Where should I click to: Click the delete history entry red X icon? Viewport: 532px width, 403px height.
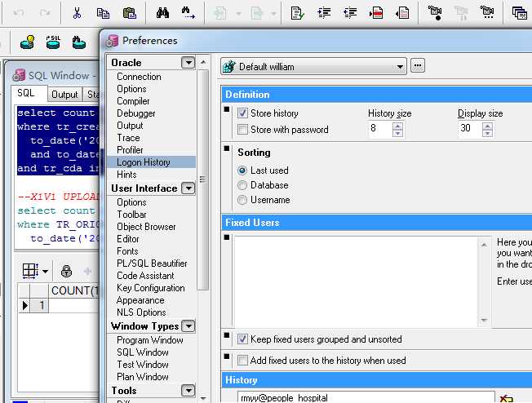click(x=506, y=398)
